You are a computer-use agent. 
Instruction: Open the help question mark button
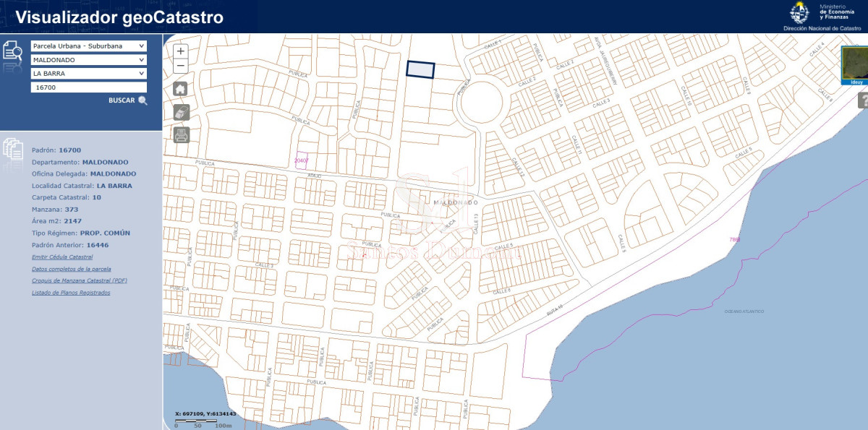(x=863, y=100)
